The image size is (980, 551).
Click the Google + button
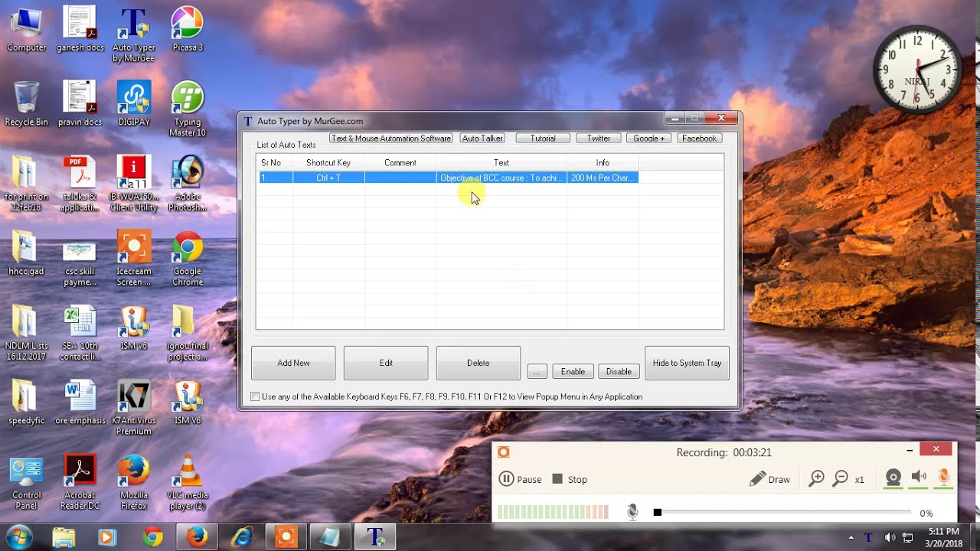pos(648,139)
